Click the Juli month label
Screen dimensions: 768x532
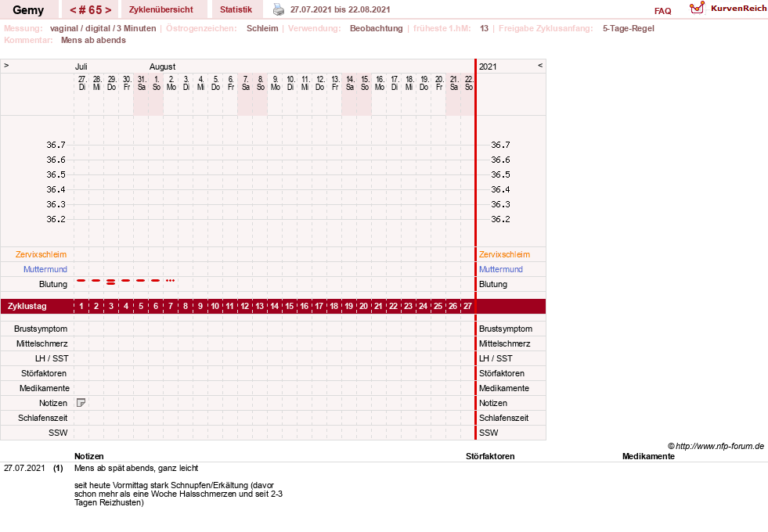pos(81,66)
